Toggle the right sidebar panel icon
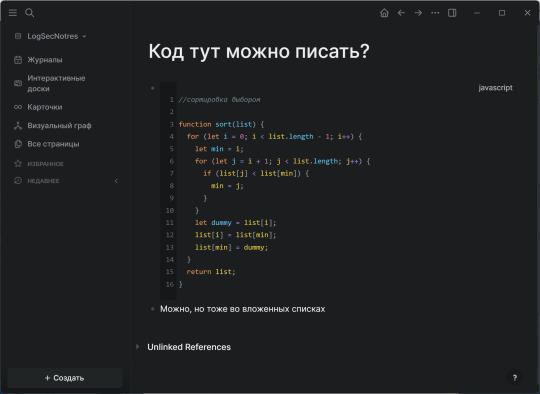The width and height of the screenshot is (540, 394). coord(452,13)
